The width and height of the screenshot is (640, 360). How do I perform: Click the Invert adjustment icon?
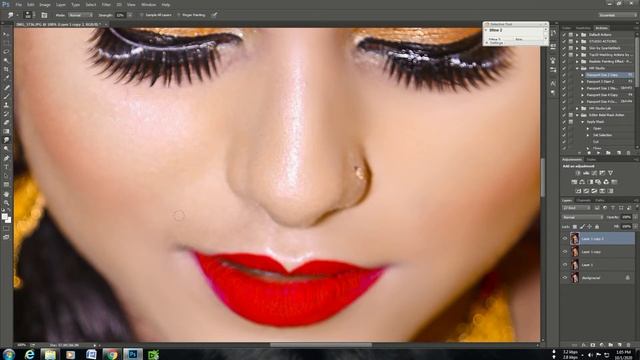pos(578,191)
